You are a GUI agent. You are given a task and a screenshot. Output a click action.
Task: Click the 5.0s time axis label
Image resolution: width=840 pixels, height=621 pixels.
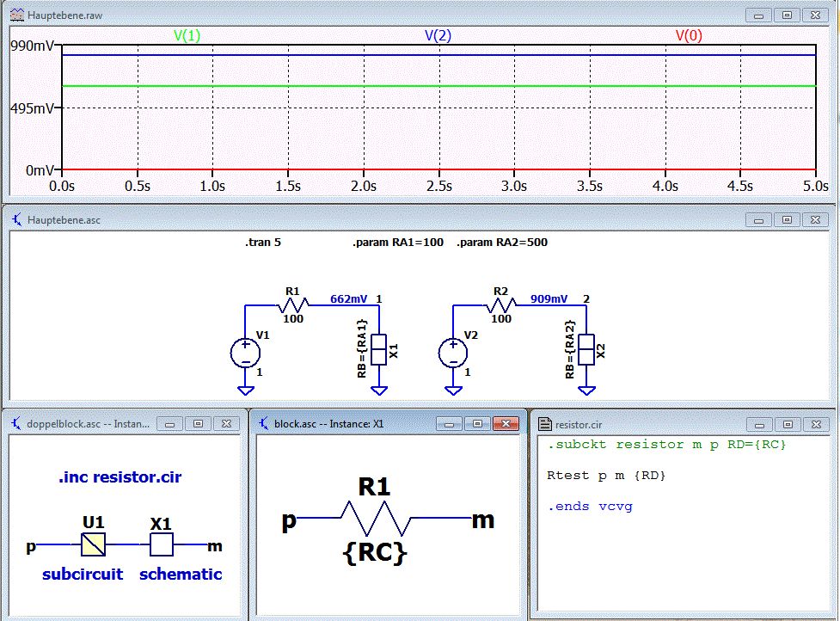(815, 186)
